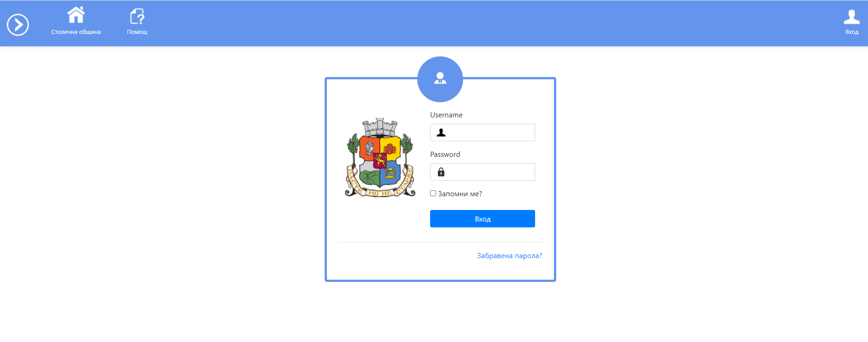Click the Столична община text label
Screen dimensions: 868x342
pos(76,32)
